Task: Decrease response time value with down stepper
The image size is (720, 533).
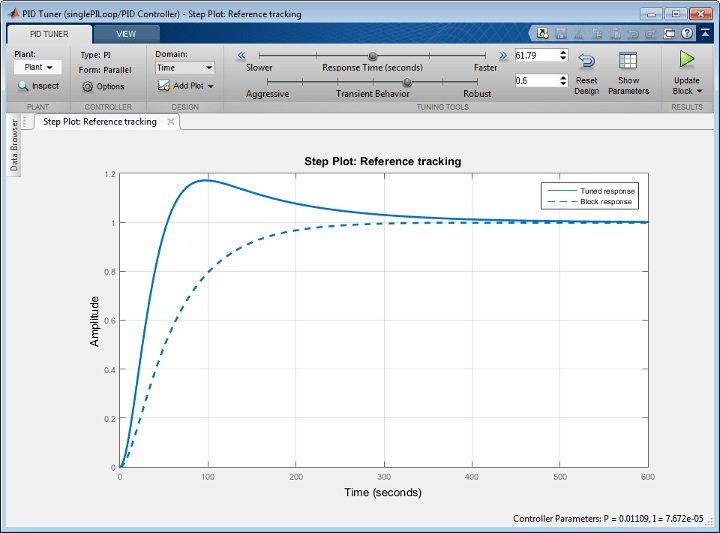Action: 563,58
